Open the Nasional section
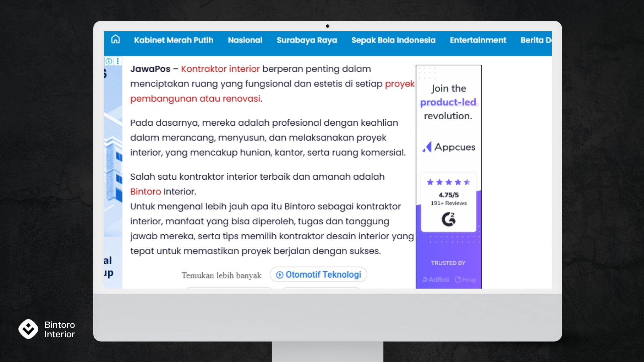This screenshot has width=644, height=362. [245, 40]
